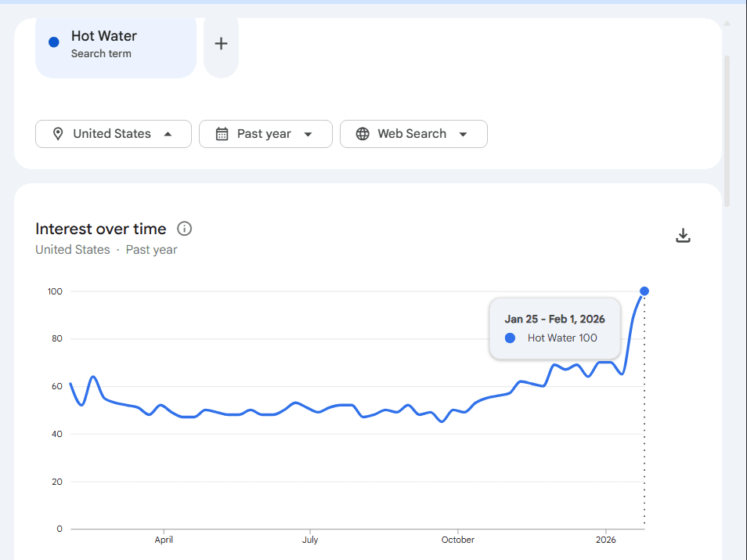Expand the Web Search dropdown arrow
Image resolution: width=747 pixels, height=560 pixels.
click(x=463, y=134)
